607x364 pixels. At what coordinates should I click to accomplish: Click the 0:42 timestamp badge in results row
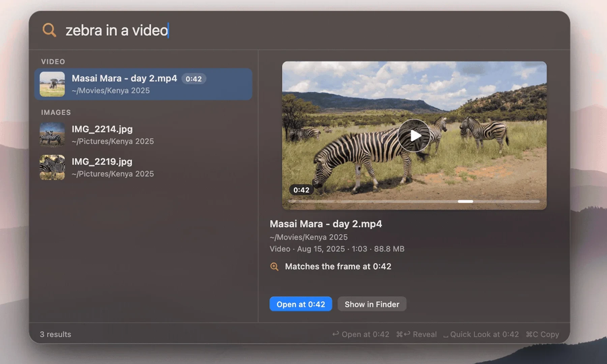pos(194,79)
